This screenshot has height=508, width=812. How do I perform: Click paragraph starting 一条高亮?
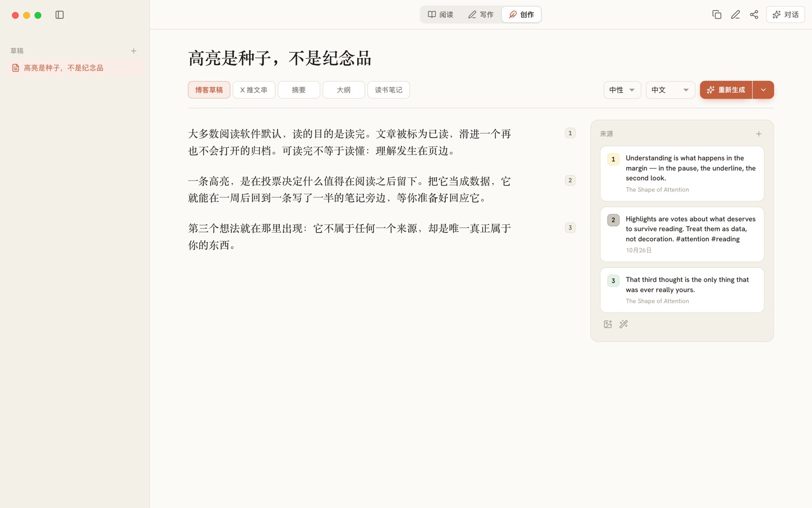click(350, 189)
